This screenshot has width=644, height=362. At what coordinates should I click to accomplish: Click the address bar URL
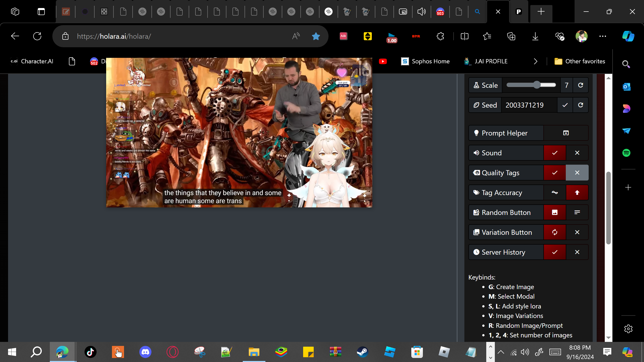click(x=114, y=36)
